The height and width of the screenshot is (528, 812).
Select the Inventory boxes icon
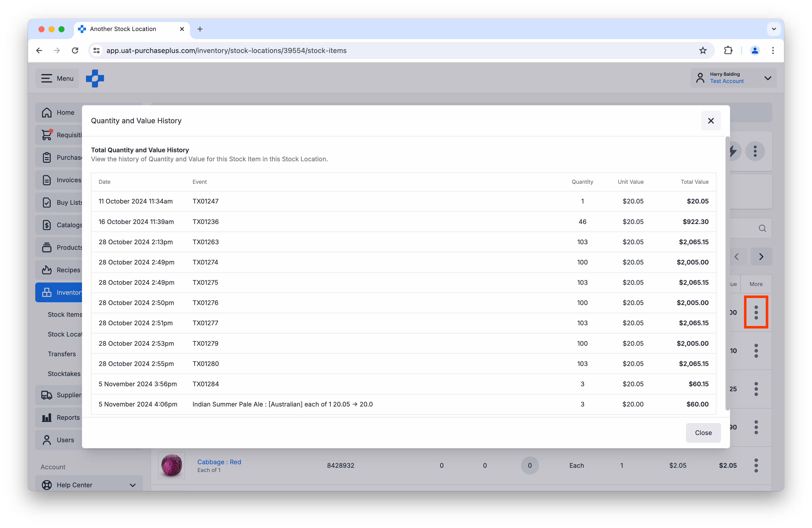click(x=47, y=293)
